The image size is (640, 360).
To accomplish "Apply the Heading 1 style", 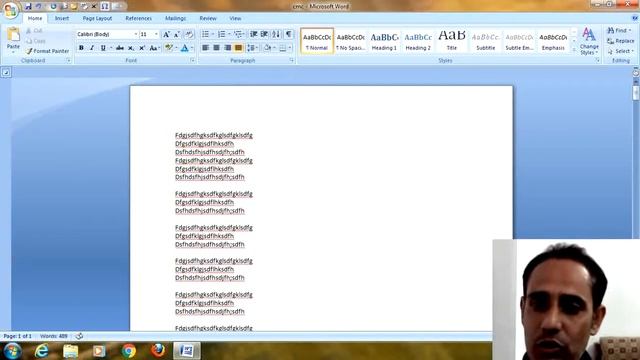I will click(x=384, y=41).
